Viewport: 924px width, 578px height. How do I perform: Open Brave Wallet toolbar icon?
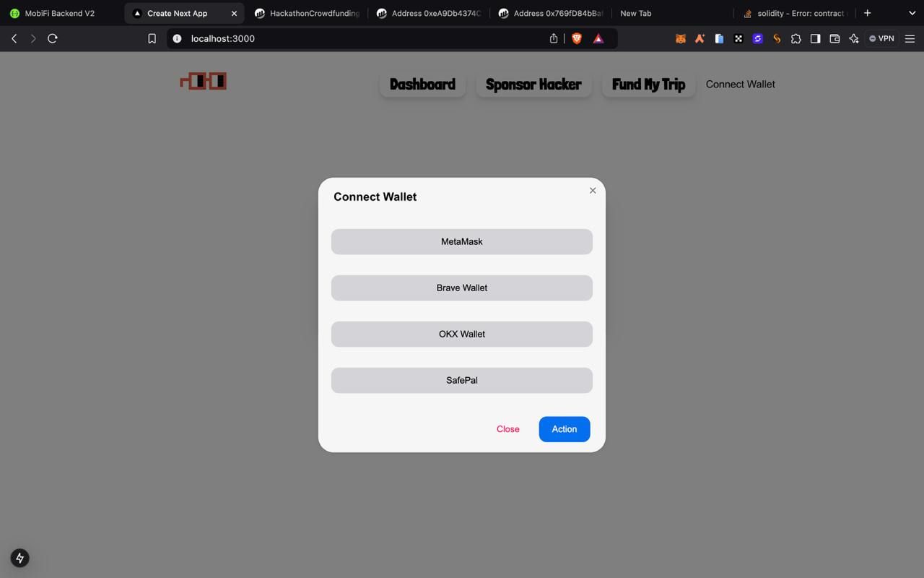[x=834, y=38]
